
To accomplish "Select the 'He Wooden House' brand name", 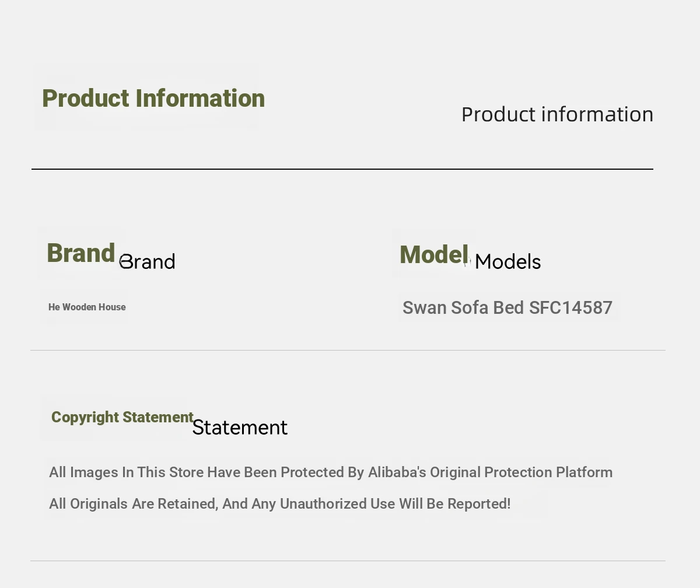I will 87,307.
